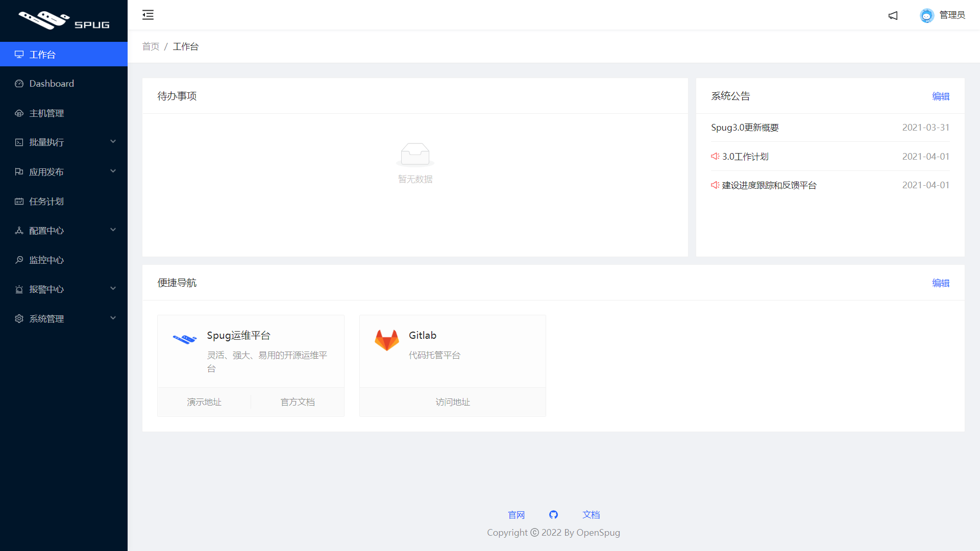Click the Spug platform card logo
Viewport: 980px width, 551px height.
click(x=184, y=339)
